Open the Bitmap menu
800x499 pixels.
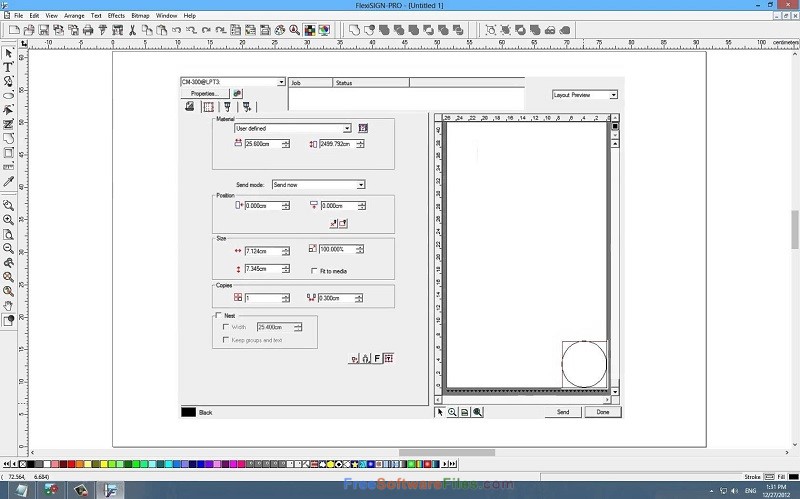[139, 16]
